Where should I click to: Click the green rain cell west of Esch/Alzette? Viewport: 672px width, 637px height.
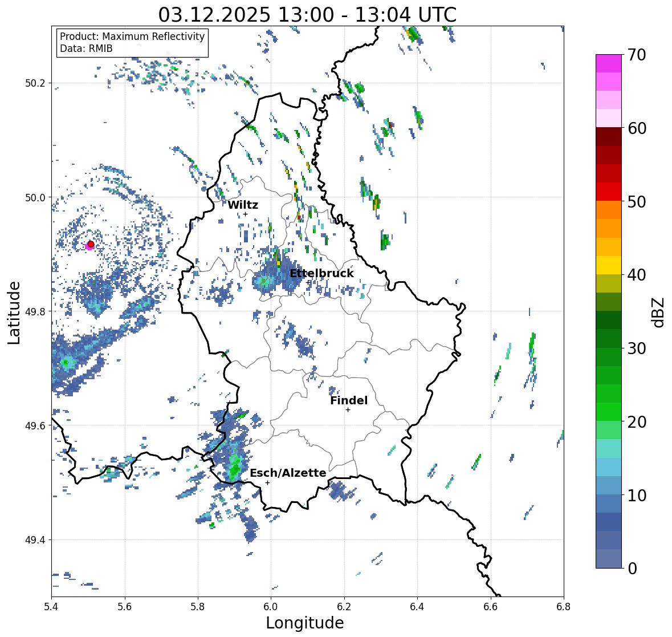coord(234,466)
